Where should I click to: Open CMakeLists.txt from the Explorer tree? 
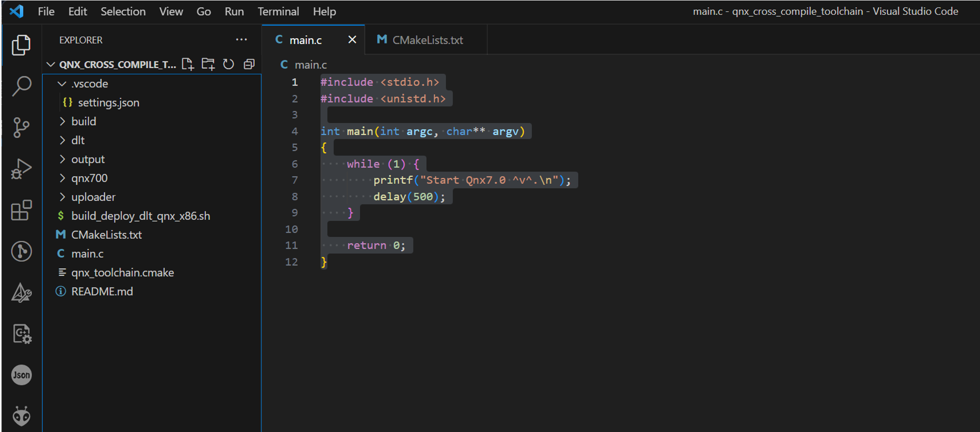point(152,235)
